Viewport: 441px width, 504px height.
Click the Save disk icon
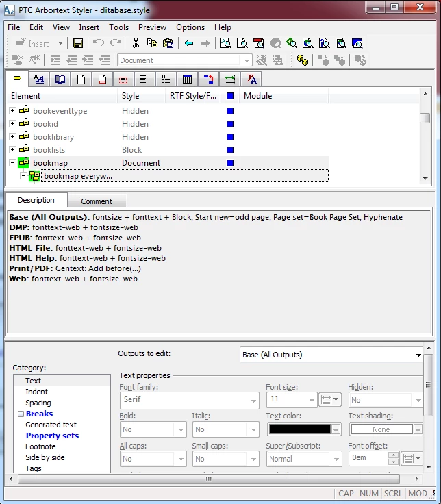tap(78, 43)
